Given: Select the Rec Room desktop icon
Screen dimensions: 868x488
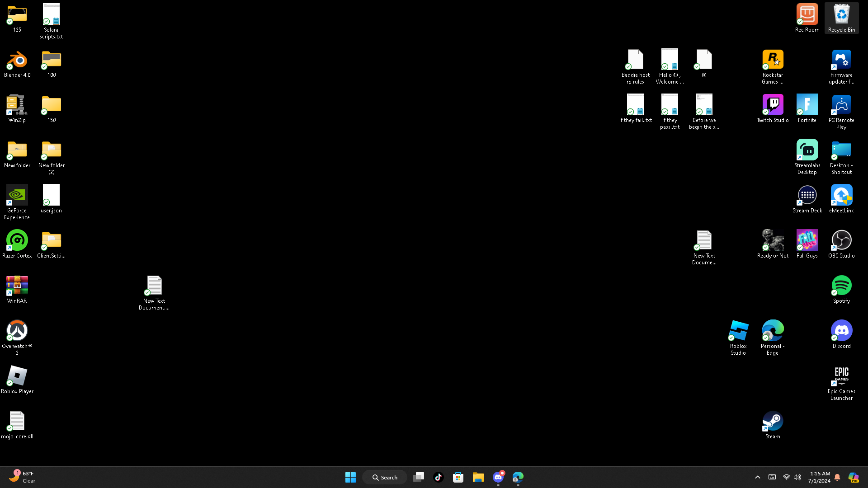Looking at the screenshot, I should point(807,19).
